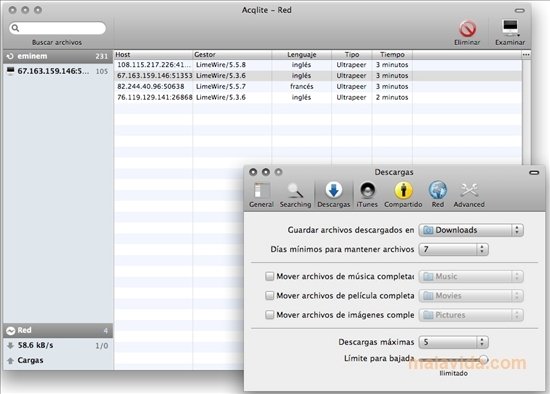
Task: Open Días mínimos dropdown showing 7
Action: (x=454, y=249)
